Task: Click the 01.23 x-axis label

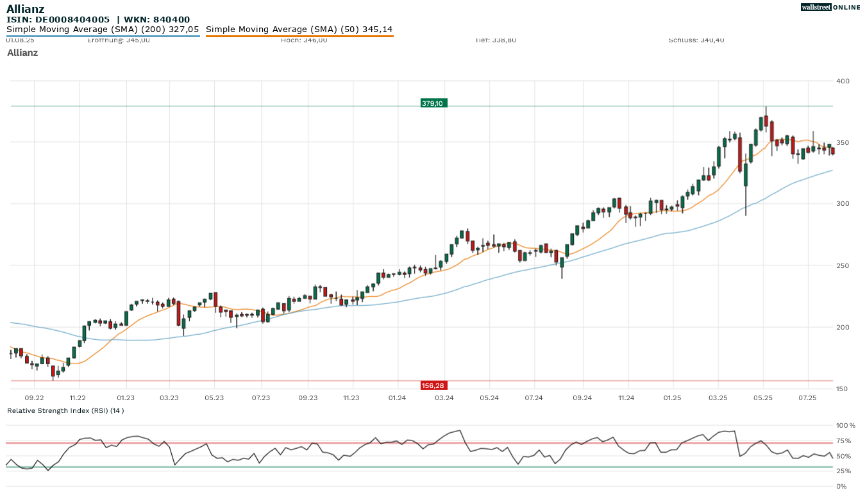Action: tap(126, 398)
